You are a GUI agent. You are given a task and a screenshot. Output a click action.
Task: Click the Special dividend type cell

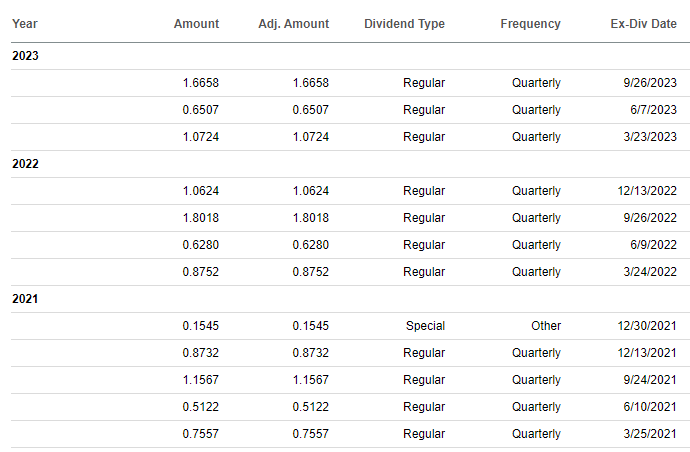click(x=425, y=326)
